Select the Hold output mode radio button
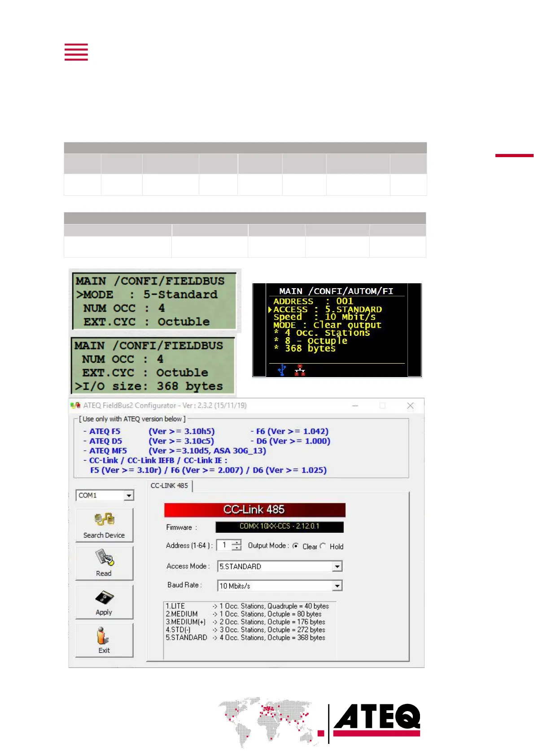534x756 pixels. [x=323, y=546]
